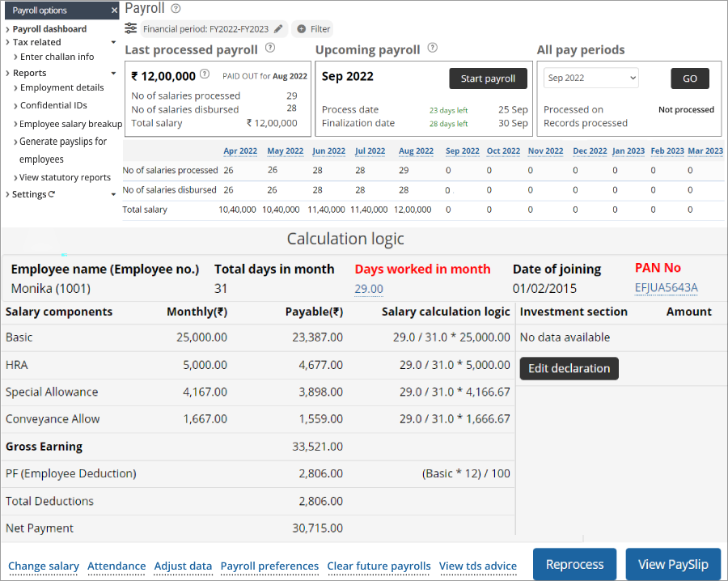Open Payroll preferences link
The image size is (728, 581).
269,566
